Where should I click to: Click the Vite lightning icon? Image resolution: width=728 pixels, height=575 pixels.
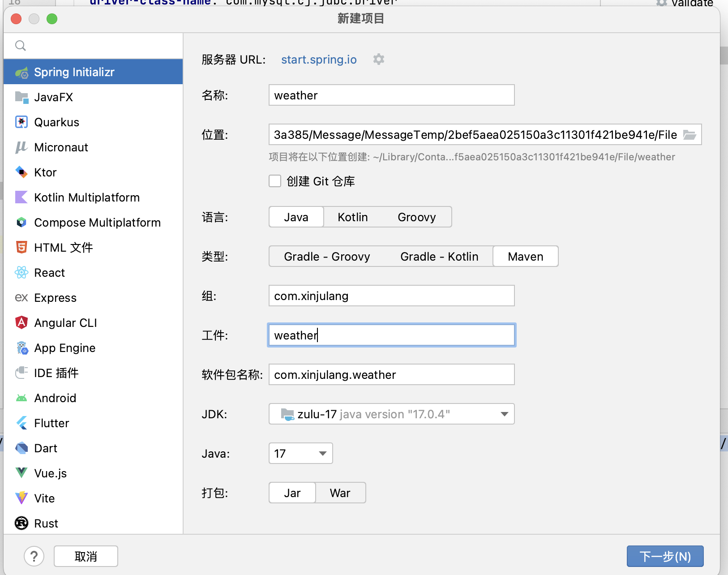tap(21, 498)
